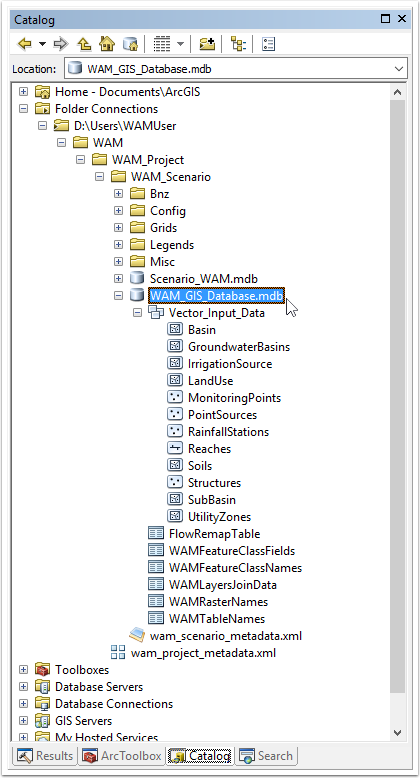Click the scrollbar down arrow
Image resolution: width=420 pixels, height=778 pixels.
click(x=397, y=732)
